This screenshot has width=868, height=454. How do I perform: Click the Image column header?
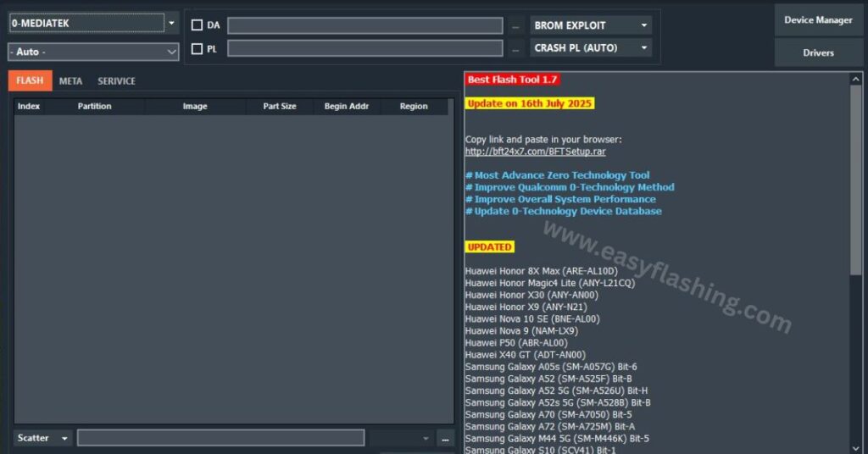[x=195, y=106]
